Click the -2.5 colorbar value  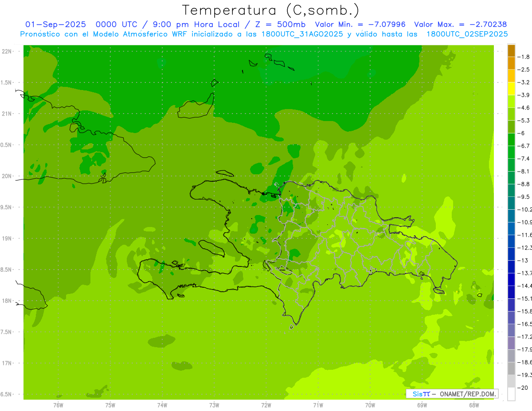pyautogui.click(x=524, y=70)
